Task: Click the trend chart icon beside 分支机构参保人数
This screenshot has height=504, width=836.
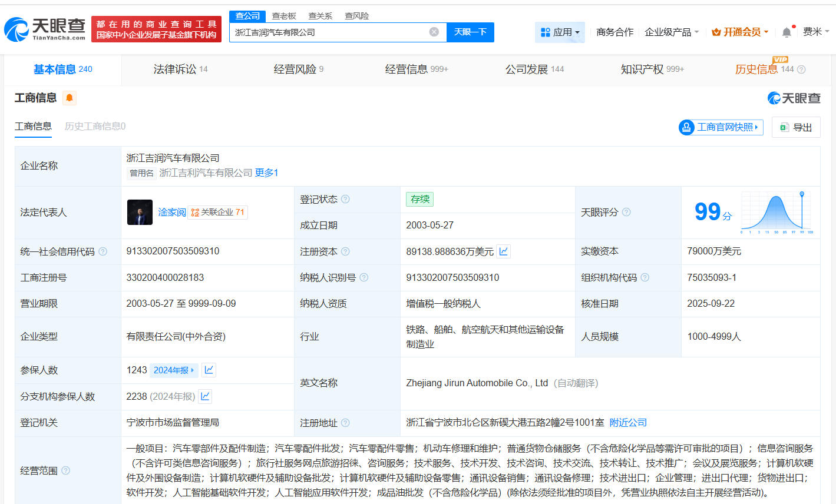Action: point(204,396)
